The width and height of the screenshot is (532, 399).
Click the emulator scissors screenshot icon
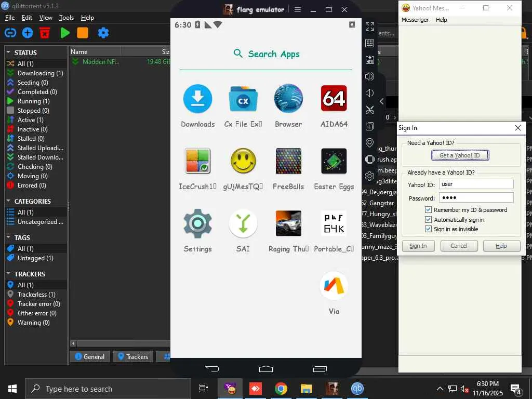[370, 110]
